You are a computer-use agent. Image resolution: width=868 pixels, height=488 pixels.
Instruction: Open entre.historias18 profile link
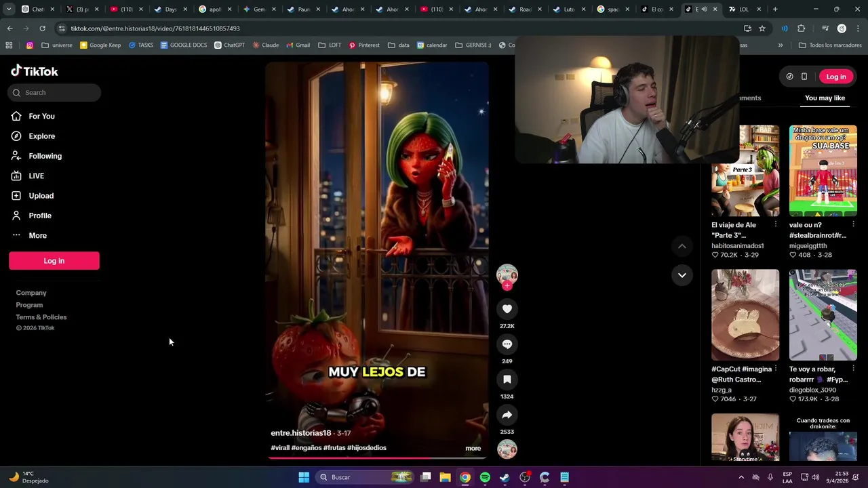tap(301, 433)
